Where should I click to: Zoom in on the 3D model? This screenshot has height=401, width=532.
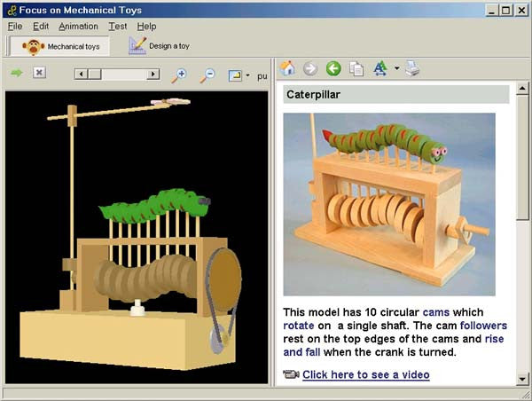[179, 75]
